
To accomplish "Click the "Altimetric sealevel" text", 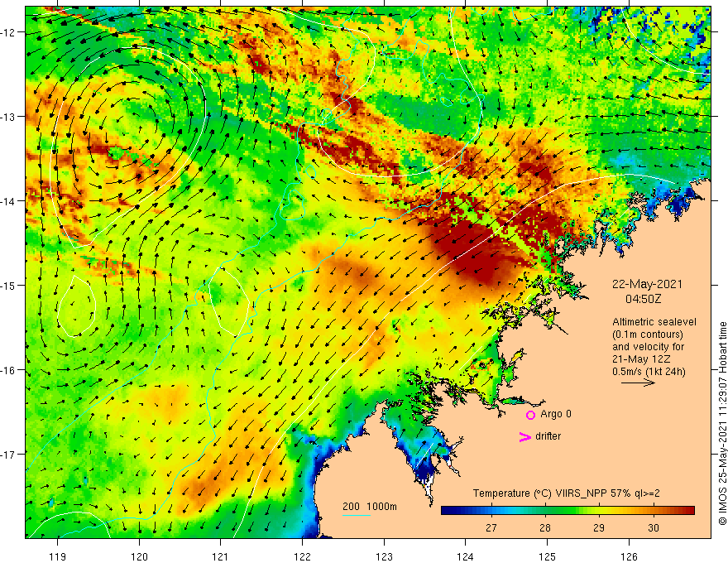I will click(x=654, y=322).
